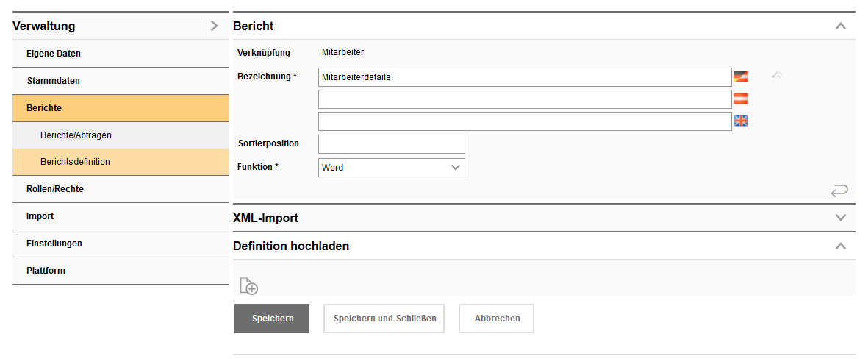This screenshot has width=868, height=359.
Task: Select Stammdaten menu item
Action: (x=53, y=81)
